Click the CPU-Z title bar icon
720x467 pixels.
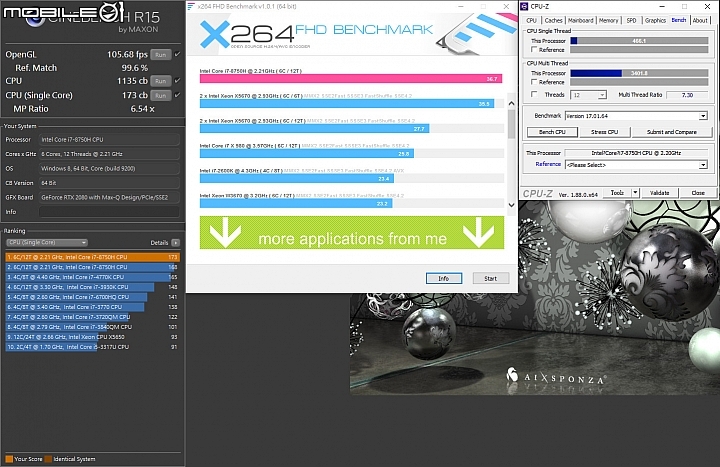[524, 6]
